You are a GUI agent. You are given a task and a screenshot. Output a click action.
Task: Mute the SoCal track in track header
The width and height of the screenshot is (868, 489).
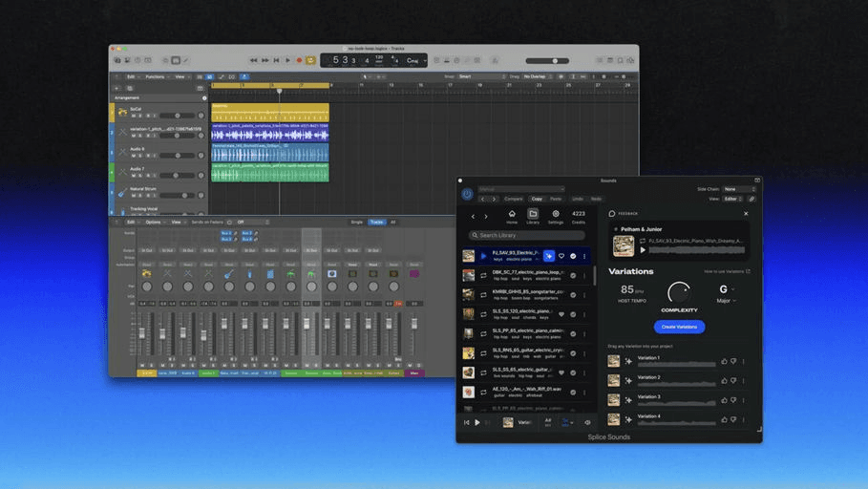tap(134, 116)
